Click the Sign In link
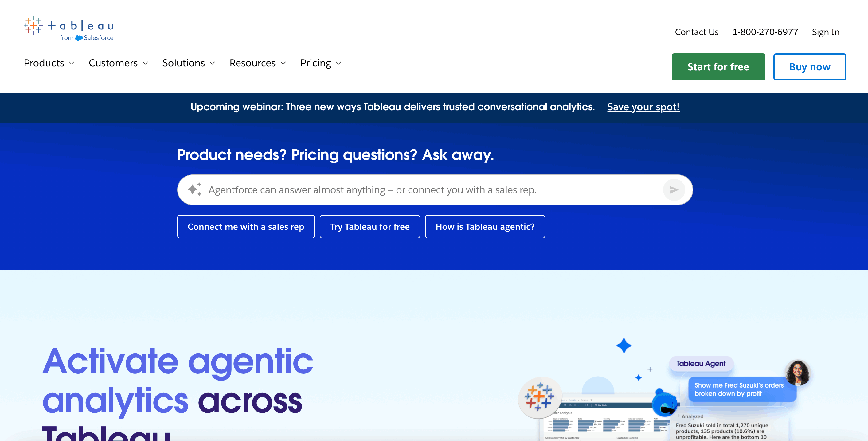This screenshot has width=868, height=441. point(826,32)
